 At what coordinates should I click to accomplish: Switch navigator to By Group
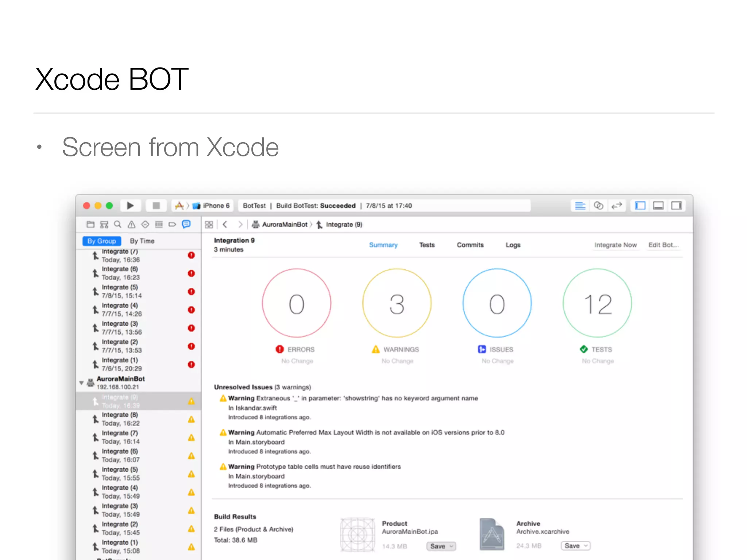(x=101, y=241)
